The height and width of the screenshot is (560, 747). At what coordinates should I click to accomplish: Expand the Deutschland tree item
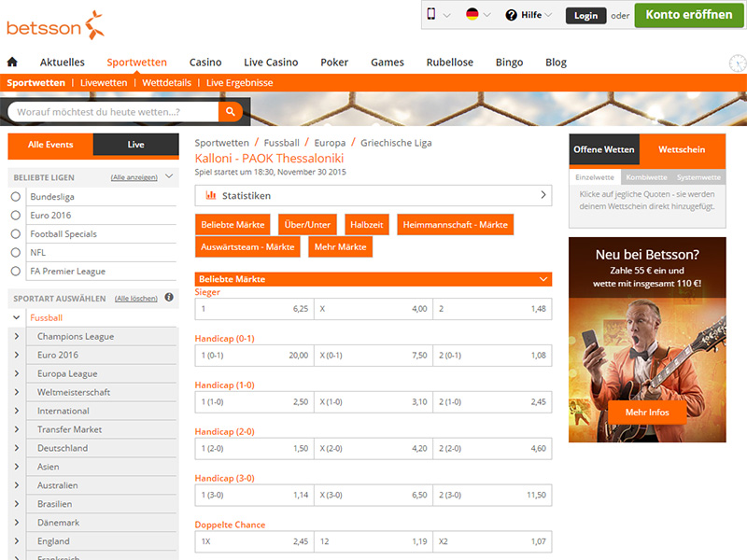point(17,448)
